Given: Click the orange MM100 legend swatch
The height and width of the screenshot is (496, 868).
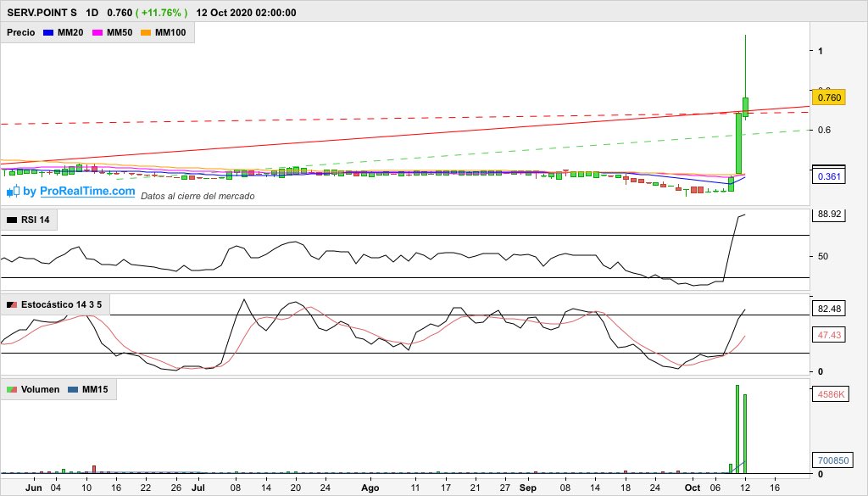Looking at the screenshot, I should (146, 33).
